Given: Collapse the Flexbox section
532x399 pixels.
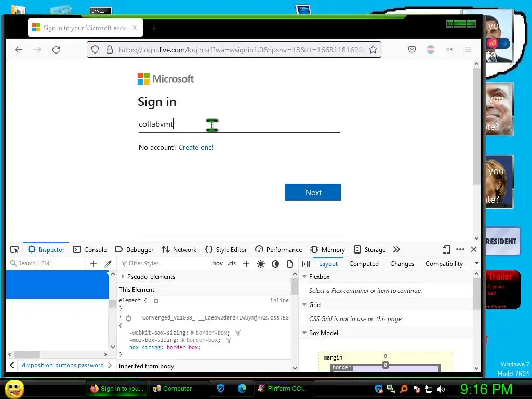Looking at the screenshot, I should coord(304,277).
